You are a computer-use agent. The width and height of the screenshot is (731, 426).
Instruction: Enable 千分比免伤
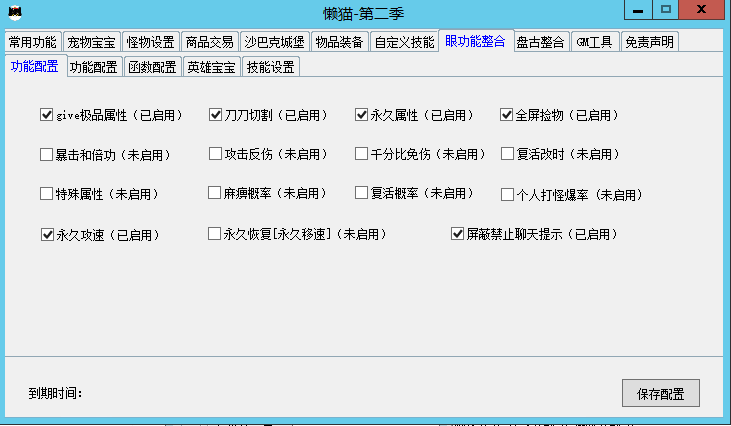(x=362, y=154)
